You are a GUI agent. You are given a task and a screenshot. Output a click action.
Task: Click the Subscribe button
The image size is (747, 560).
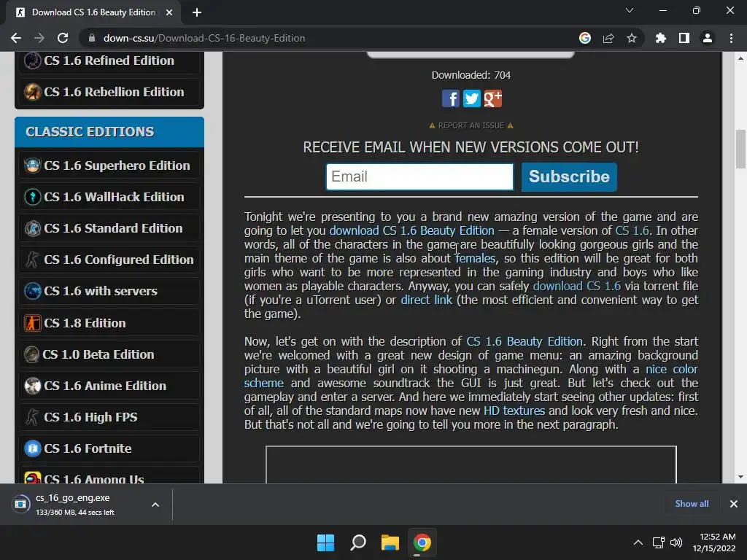(x=569, y=176)
